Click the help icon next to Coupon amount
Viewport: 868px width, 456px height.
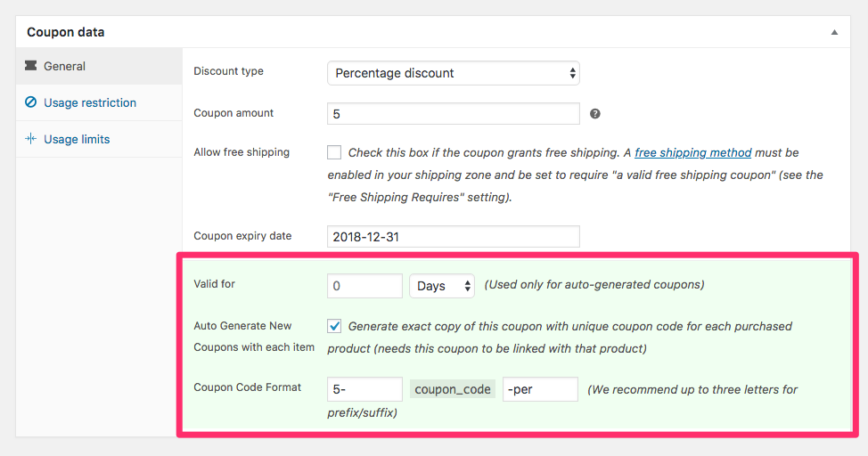pos(595,114)
